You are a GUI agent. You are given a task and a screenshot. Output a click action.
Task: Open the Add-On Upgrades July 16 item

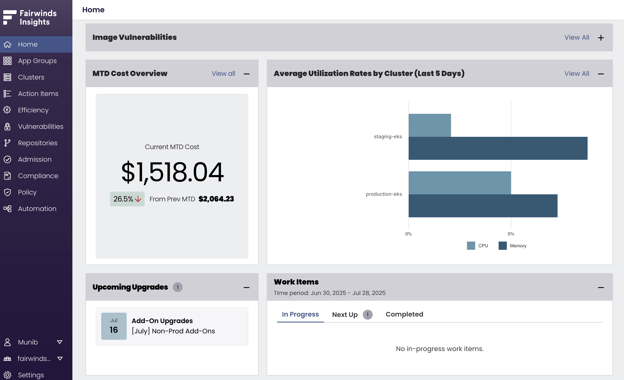(x=172, y=326)
